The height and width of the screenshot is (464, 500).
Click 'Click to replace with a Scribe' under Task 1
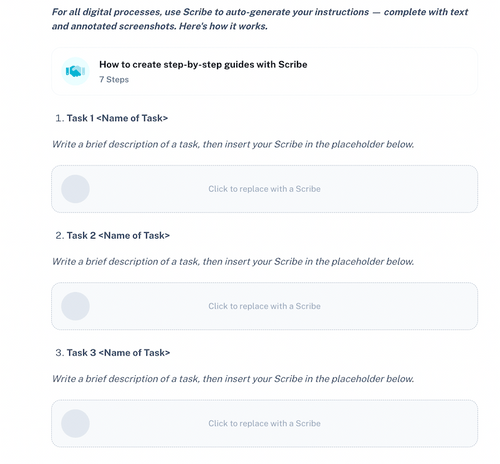click(x=264, y=189)
